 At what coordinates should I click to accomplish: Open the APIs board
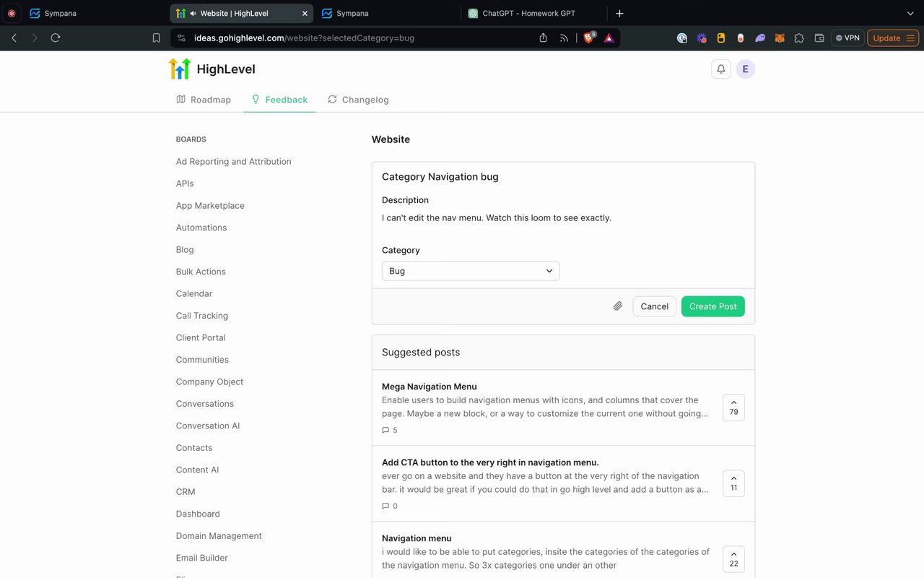(185, 184)
